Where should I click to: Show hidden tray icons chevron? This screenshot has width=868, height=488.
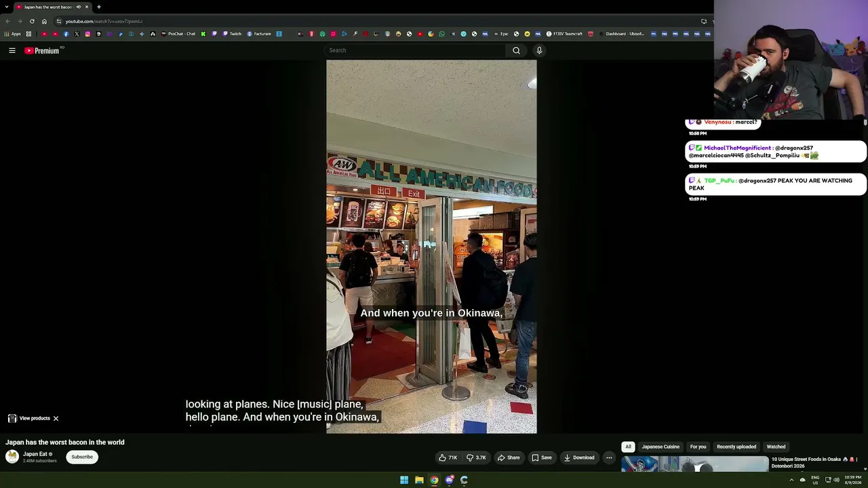(791, 480)
